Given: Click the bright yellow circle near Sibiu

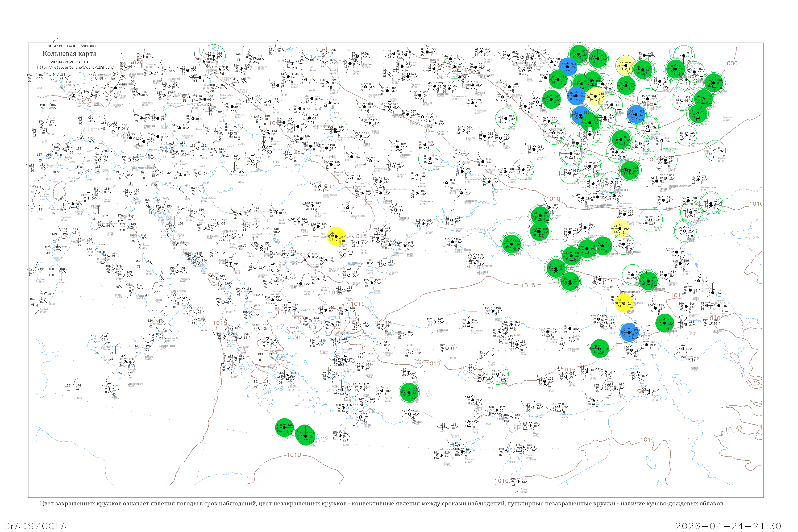Looking at the screenshot, I should [x=336, y=236].
